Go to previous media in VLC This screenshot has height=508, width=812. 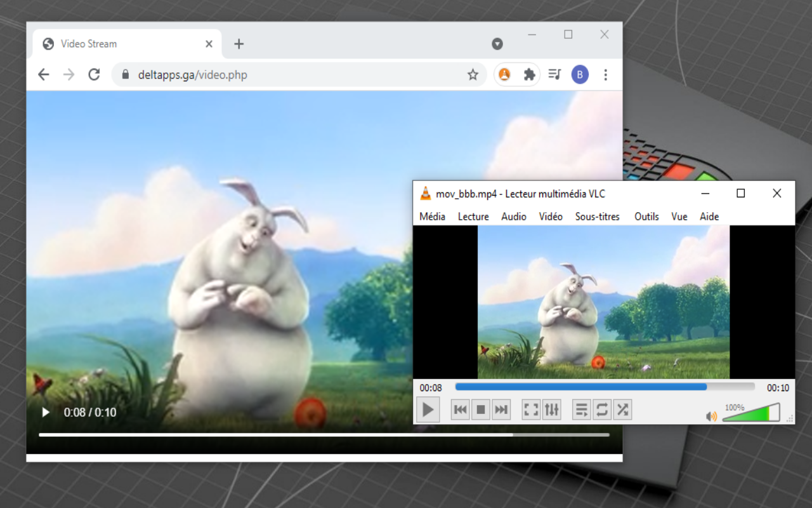(461, 410)
